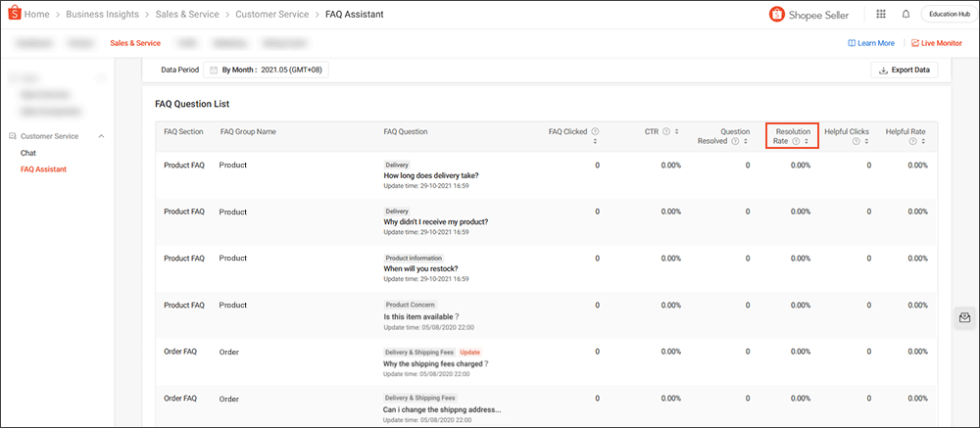Click the Shopee Seller logo
980x428 pixels.
click(x=808, y=14)
